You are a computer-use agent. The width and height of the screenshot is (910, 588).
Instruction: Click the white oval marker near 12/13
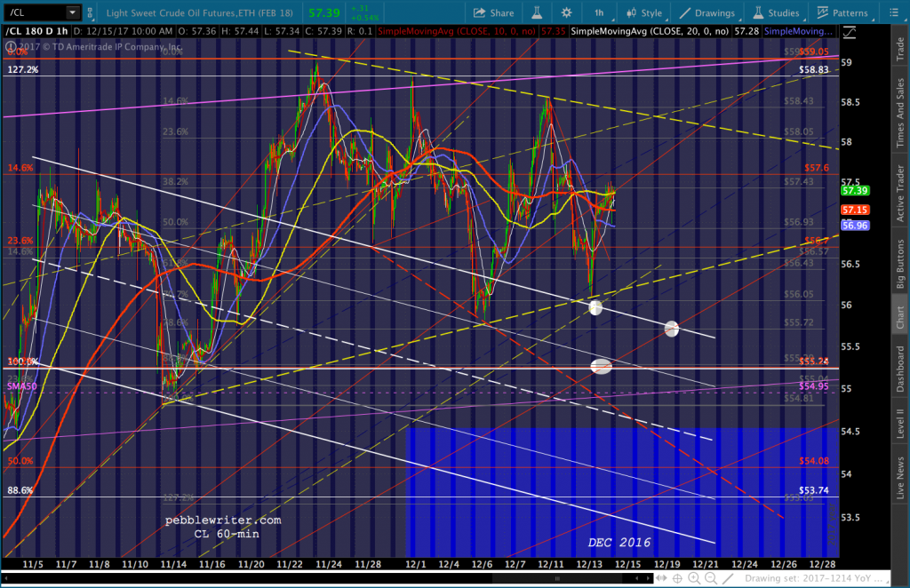pos(595,307)
